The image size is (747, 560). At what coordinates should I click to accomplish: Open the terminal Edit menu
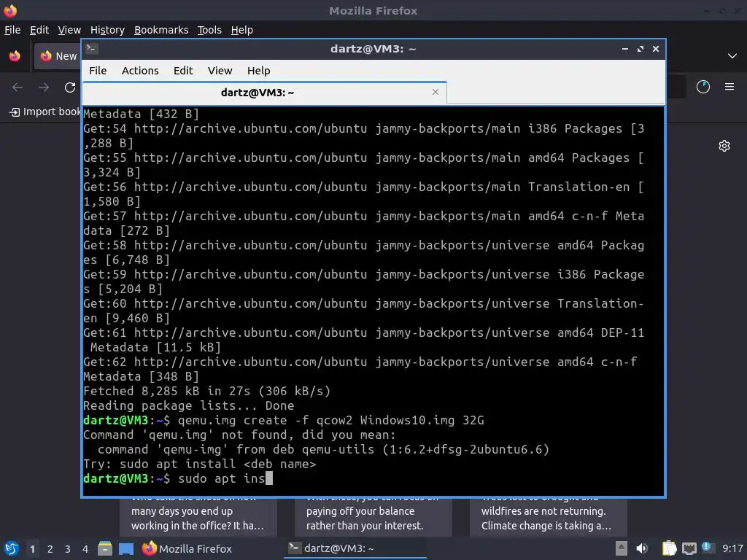tap(183, 71)
